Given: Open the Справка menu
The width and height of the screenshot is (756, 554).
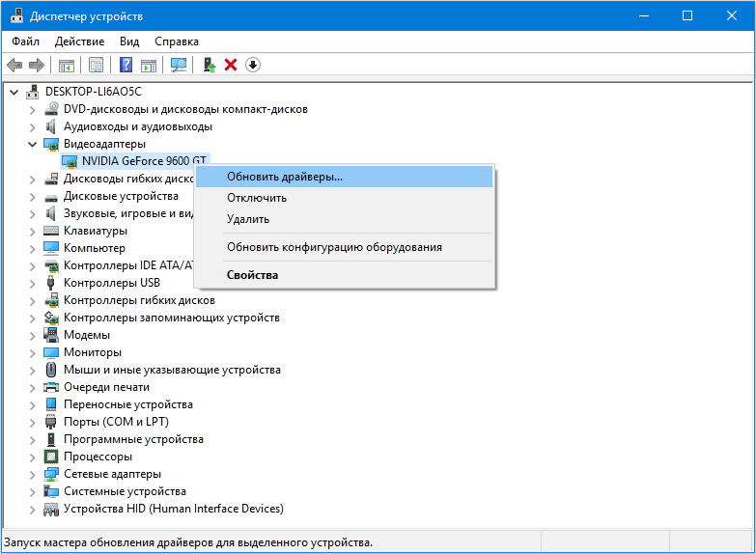Looking at the screenshot, I should point(176,42).
